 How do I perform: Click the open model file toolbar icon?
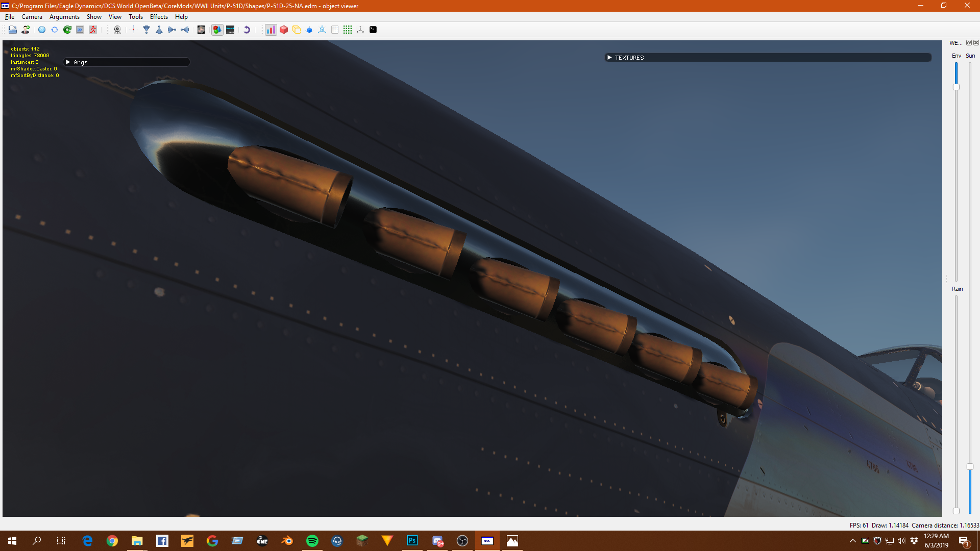pyautogui.click(x=13, y=30)
